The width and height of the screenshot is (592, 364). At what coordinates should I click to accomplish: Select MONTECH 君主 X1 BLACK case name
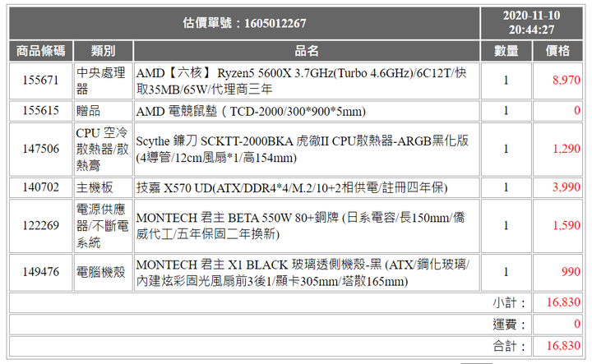(x=302, y=272)
